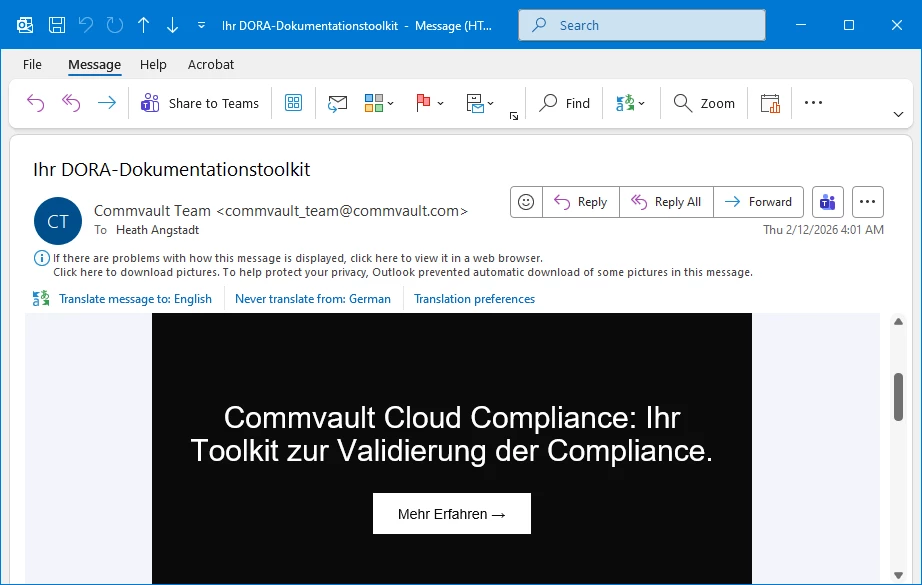Click the Translation preferences link
Viewport: 922px width, 585px height.
pyautogui.click(x=474, y=299)
